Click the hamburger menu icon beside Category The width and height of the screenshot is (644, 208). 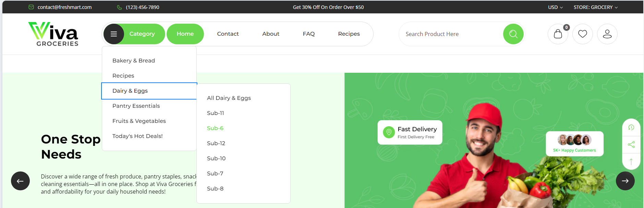pos(114,34)
